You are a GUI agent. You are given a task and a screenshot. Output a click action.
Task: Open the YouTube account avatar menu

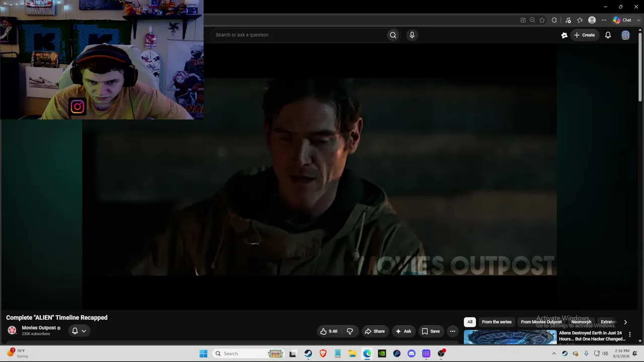625,35
